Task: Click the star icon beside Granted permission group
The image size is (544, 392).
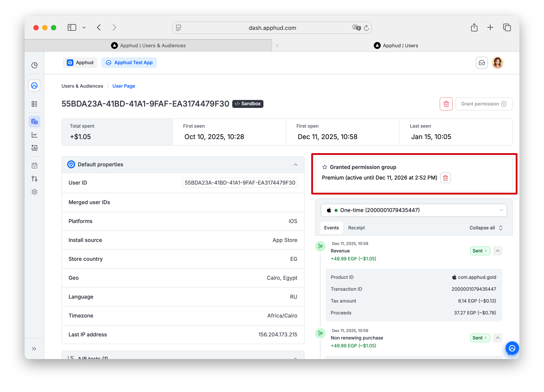Action: pos(325,167)
